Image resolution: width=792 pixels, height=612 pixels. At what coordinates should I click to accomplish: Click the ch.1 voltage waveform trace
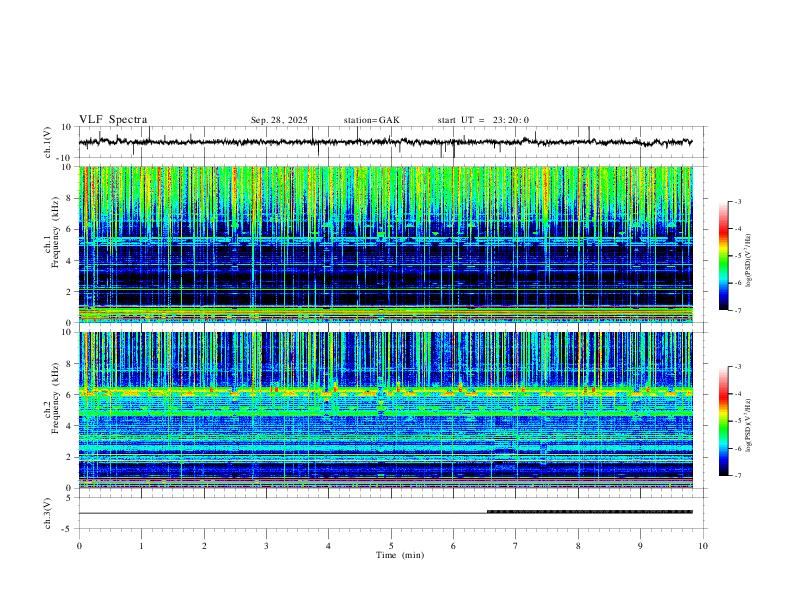pyautogui.click(x=385, y=142)
